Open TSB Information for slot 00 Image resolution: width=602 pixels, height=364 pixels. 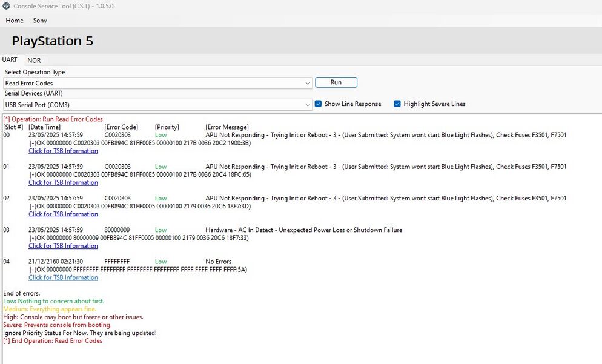63,150
